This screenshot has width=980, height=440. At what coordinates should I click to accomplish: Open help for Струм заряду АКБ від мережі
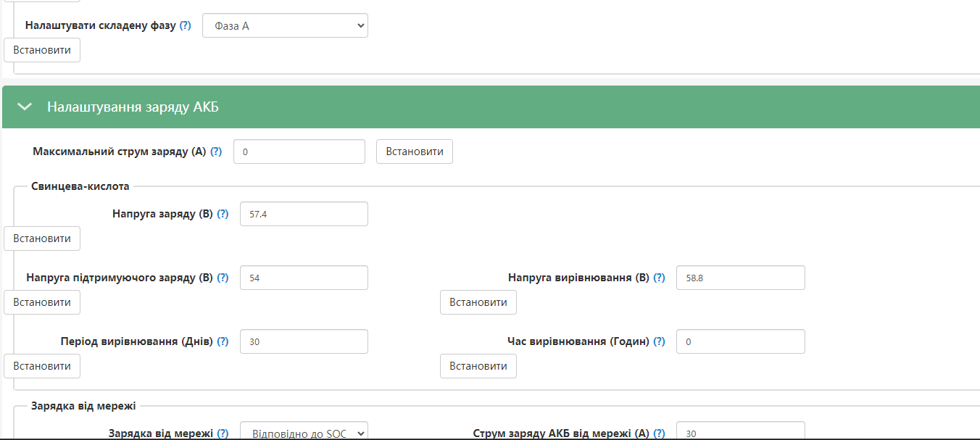[x=659, y=433]
